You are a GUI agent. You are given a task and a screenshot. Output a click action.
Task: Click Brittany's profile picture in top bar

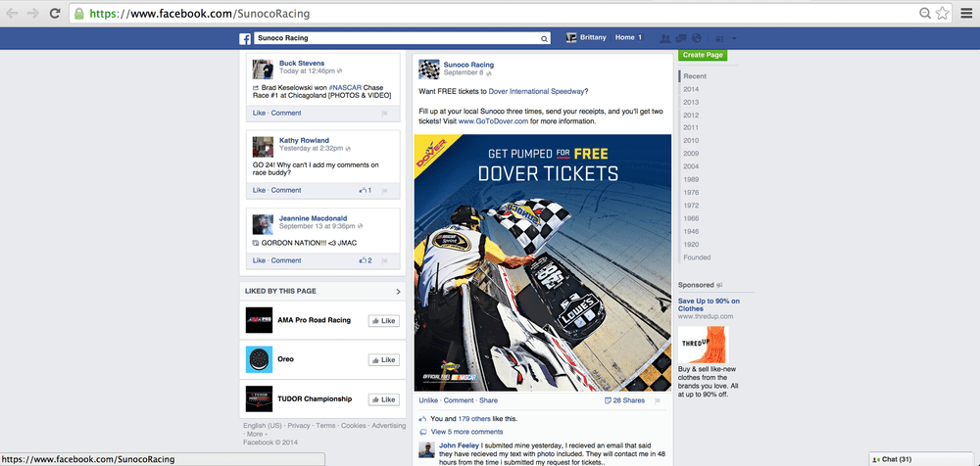571,38
